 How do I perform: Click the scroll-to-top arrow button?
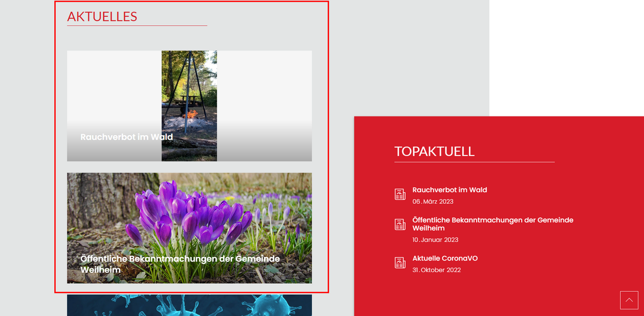[x=629, y=300]
